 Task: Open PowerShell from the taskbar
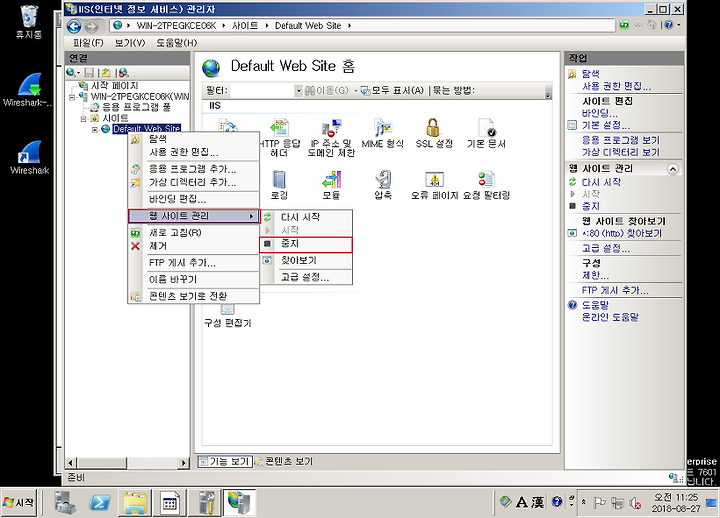coord(100,502)
